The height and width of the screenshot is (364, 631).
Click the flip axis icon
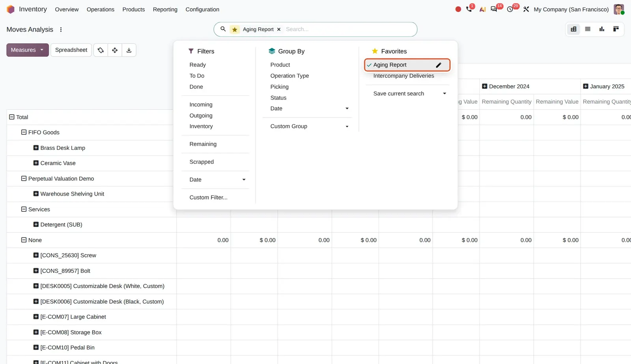coord(101,50)
